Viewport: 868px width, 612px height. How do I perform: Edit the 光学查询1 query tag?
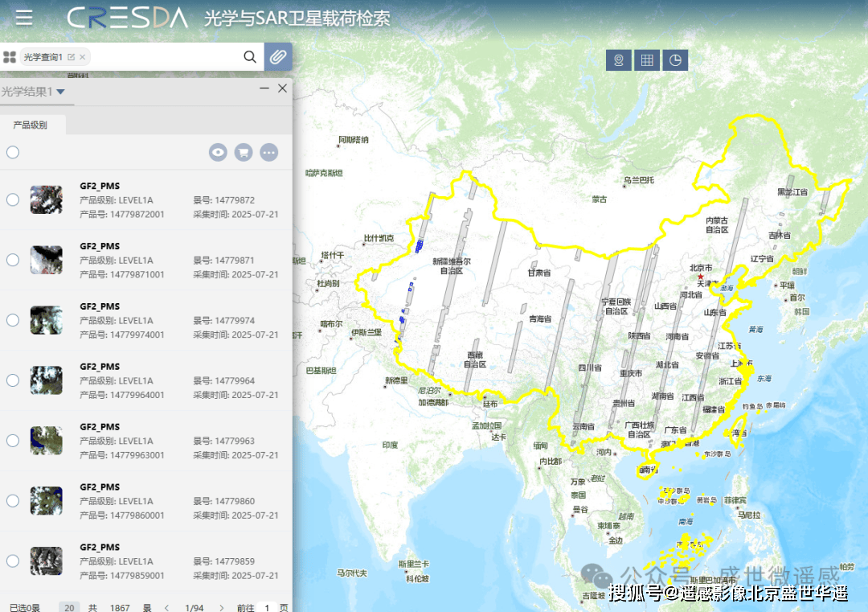[x=71, y=57]
